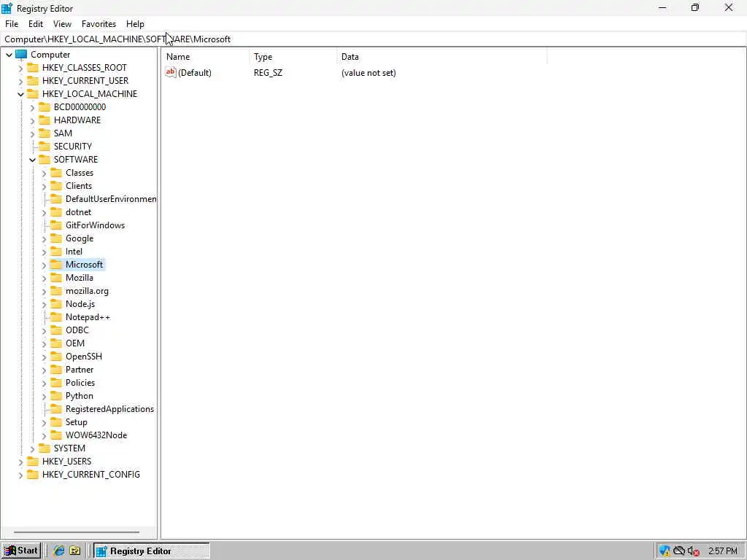Viewport: 747px width, 560px height.
Task: Sort values by Type column header
Action: tap(293, 57)
